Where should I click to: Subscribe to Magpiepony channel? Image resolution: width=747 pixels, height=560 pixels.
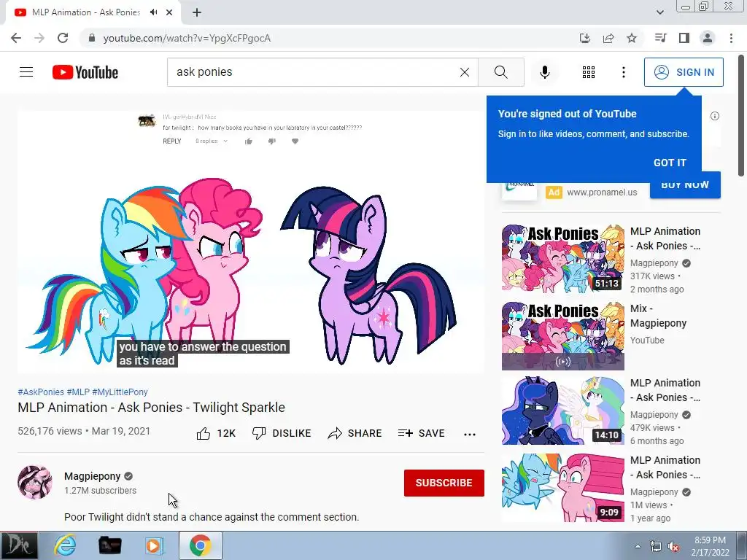tap(444, 483)
